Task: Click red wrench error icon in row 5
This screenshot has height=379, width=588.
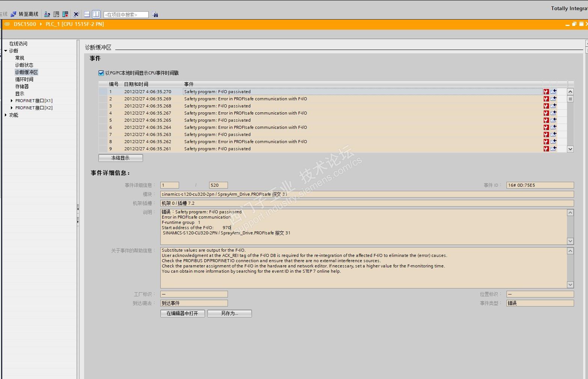Action: click(x=546, y=120)
